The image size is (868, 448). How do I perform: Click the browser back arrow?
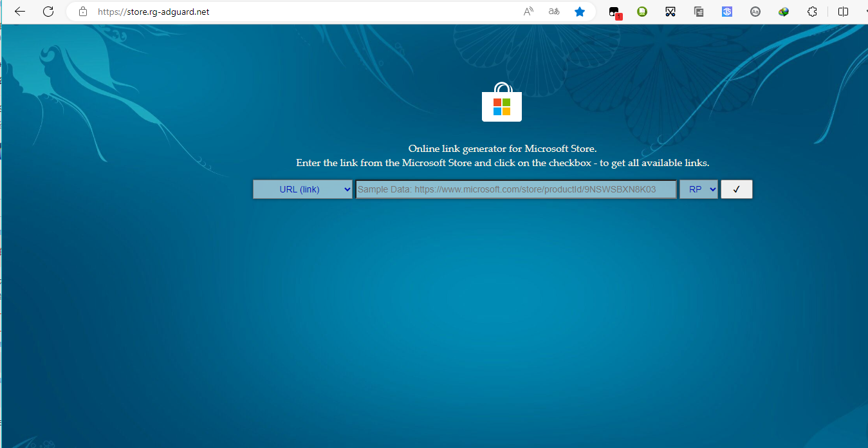point(20,12)
